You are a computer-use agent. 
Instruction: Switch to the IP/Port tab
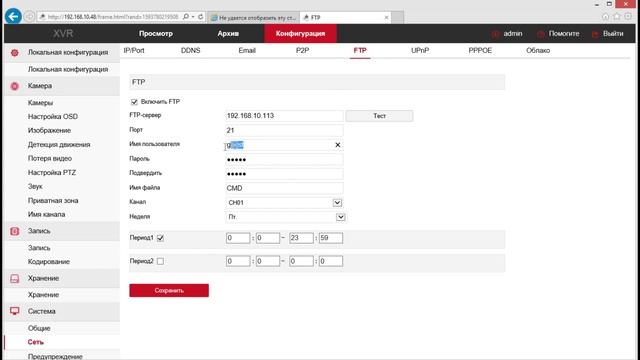tap(134, 51)
